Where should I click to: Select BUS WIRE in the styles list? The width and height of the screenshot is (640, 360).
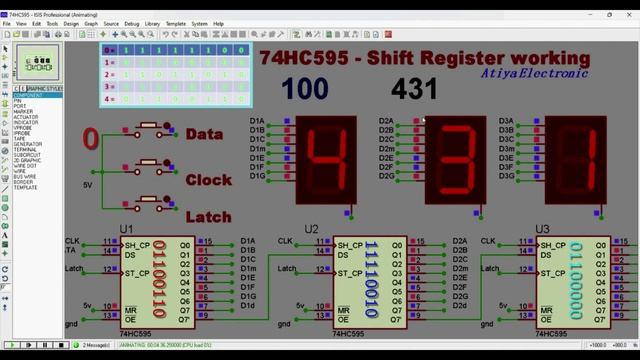tap(24, 177)
